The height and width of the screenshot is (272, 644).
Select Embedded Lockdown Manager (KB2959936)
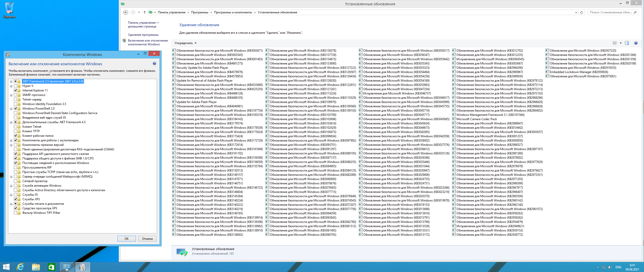click(577, 72)
